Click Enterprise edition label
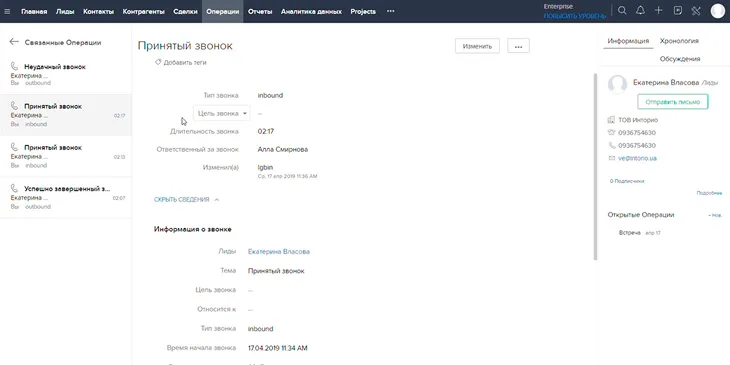730x365 pixels. coord(558,7)
